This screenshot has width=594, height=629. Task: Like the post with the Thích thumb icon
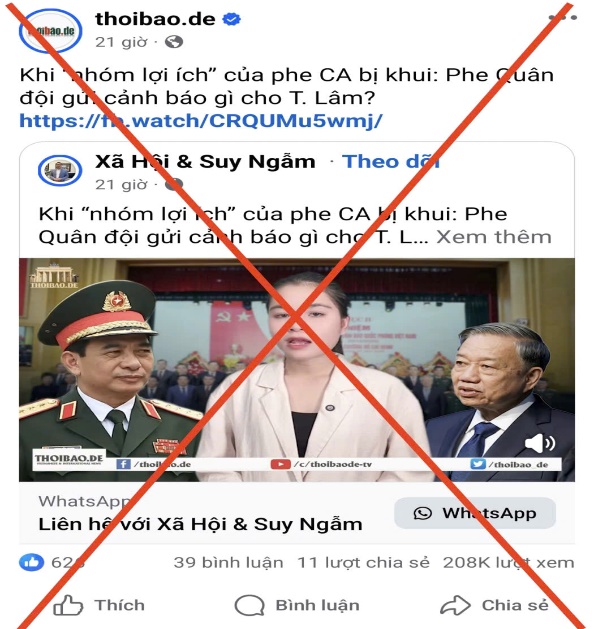point(68,605)
